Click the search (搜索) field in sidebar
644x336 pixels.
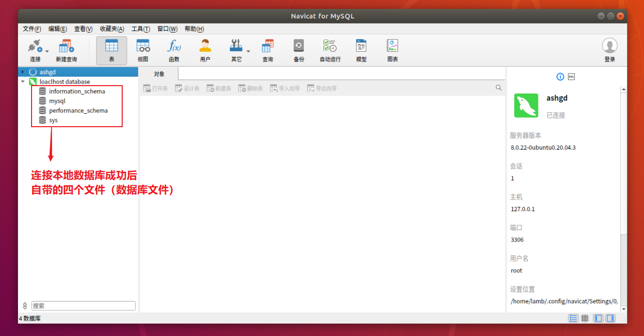84,305
